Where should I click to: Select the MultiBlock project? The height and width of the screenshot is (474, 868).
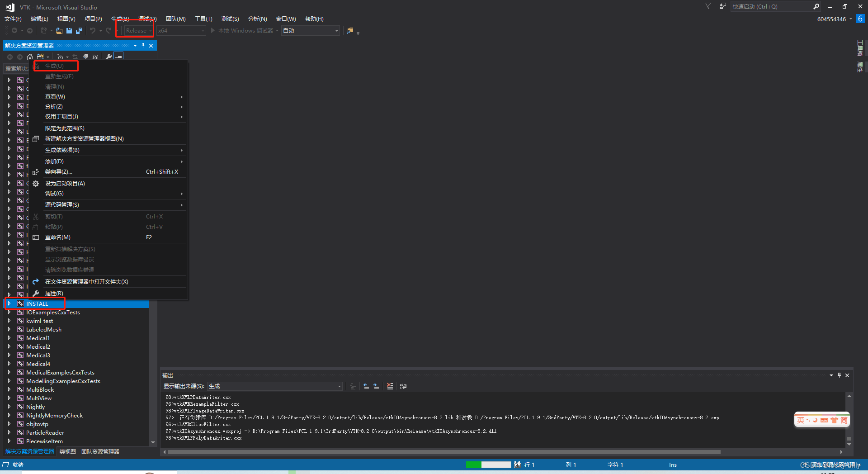pos(40,390)
